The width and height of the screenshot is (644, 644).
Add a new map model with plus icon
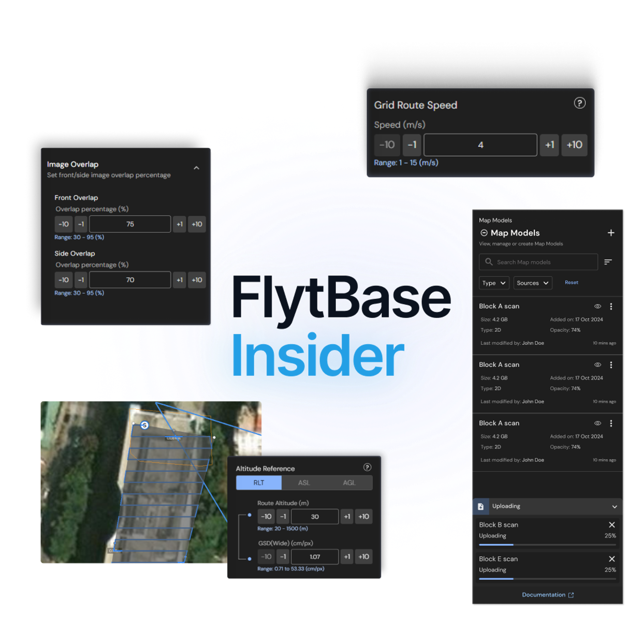click(611, 233)
